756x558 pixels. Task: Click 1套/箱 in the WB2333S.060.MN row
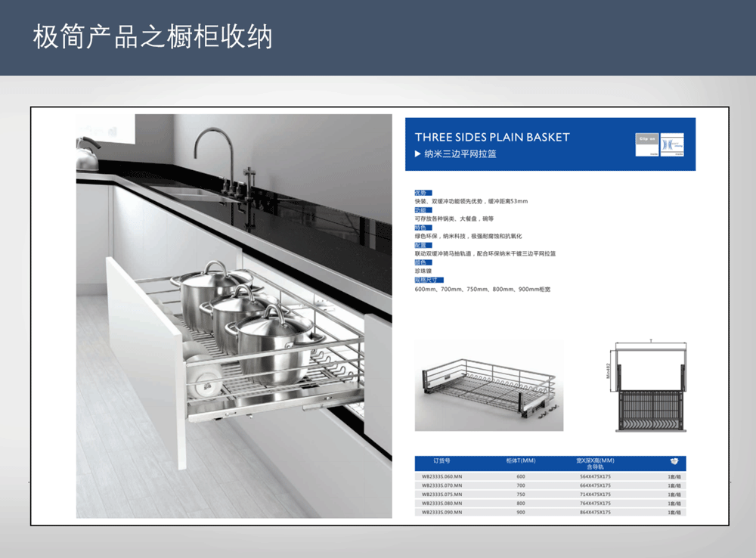(674, 477)
